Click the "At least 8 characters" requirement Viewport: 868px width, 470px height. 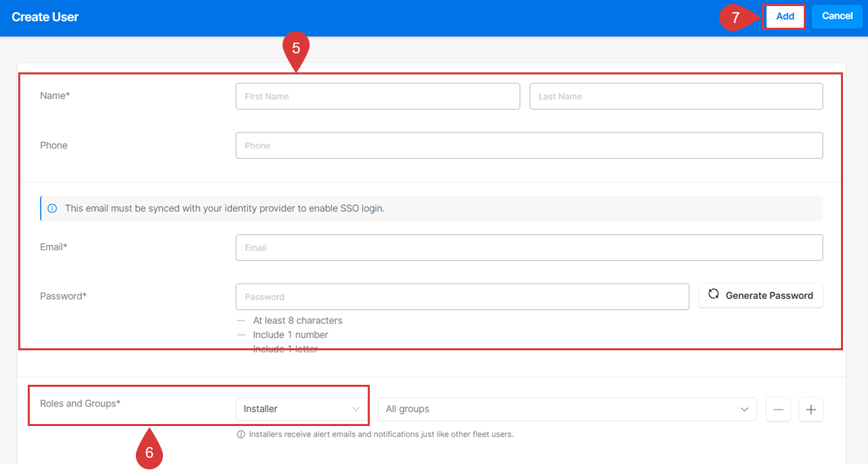[297, 321]
